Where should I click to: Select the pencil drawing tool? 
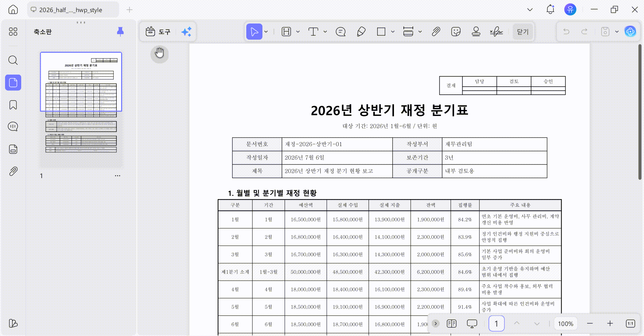pos(361,32)
